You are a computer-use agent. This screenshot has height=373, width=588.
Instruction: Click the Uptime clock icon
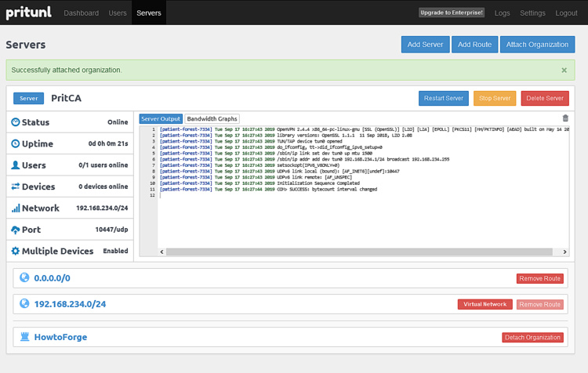(x=16, y=144)
